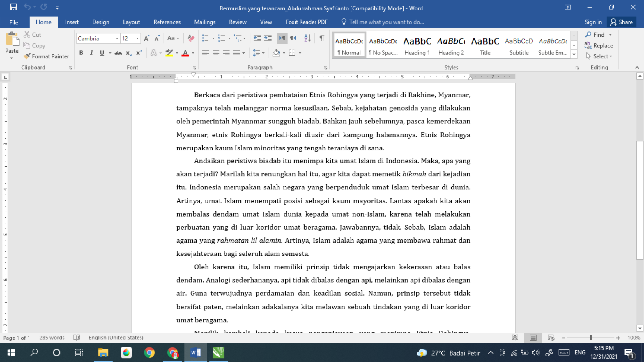The image size is (644, 362).
Task: Click the Sort A-Z icon
Action: 307,38
